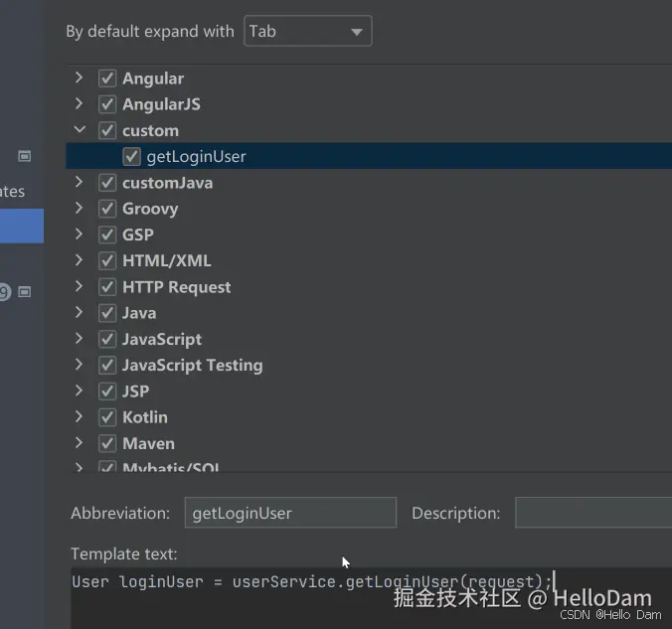Expand the JavaScript Testing template group
Viewport: 672px width, 629px height.
point(79,365)
